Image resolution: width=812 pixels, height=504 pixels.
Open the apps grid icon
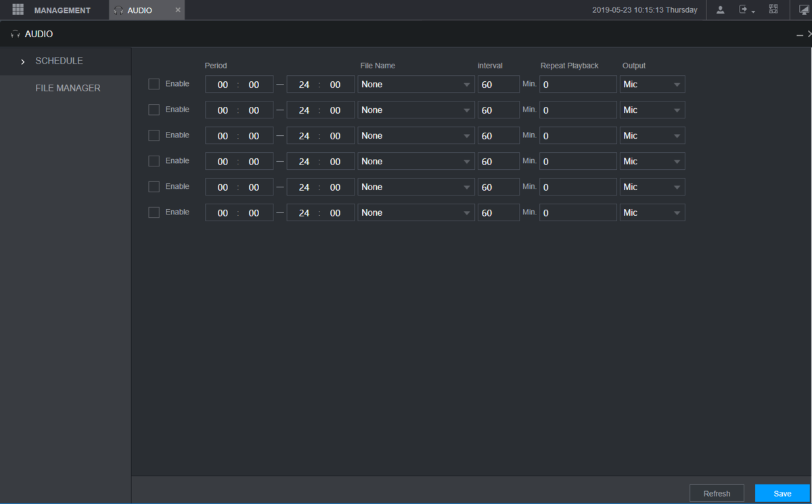coord(18,9)
